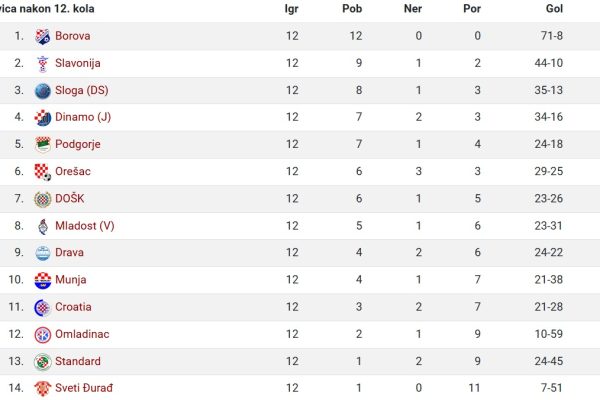Click the Borova club crest icon
Screen dimensions: 600x400
pyautogui.click(x=42, y=36)
